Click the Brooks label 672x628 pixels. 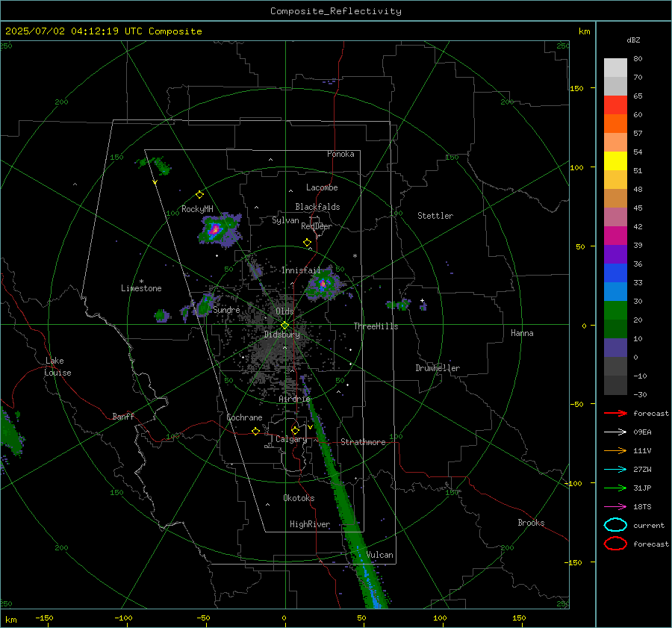[x=531, y=523]
